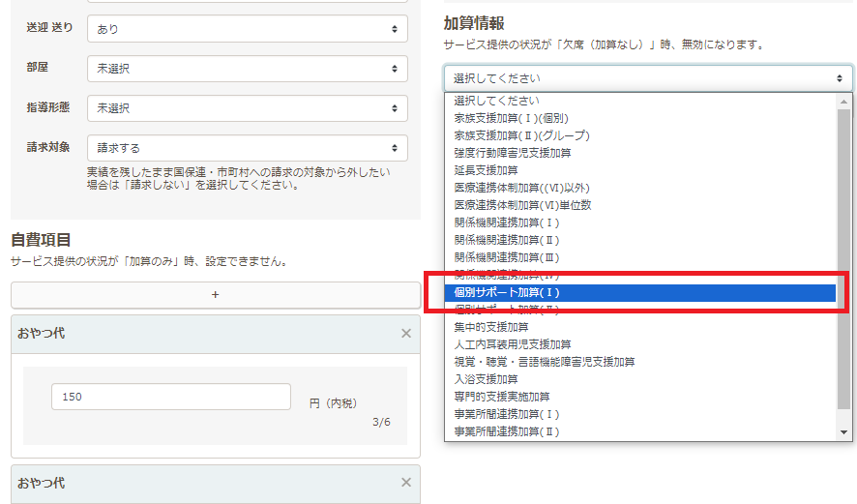This screenshot has width=857, height=504.
Task: Open the 請求対象 dropdown
Action: coord(247,148)
